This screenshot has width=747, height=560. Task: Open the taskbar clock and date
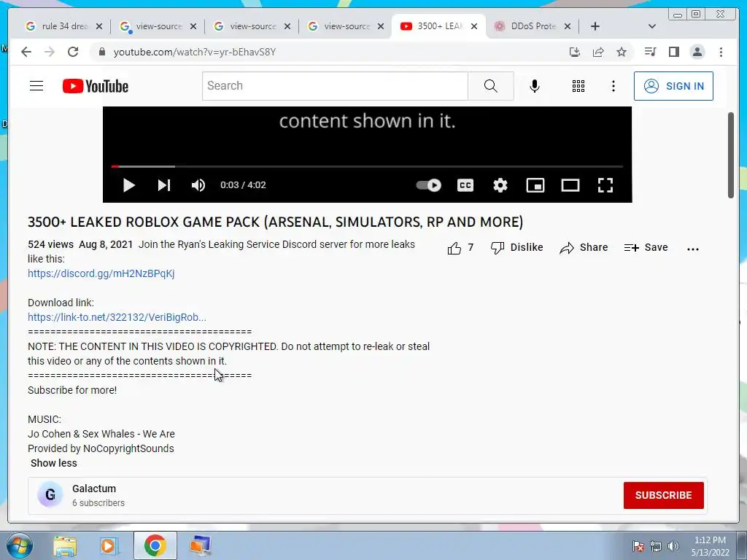(710, 546)
